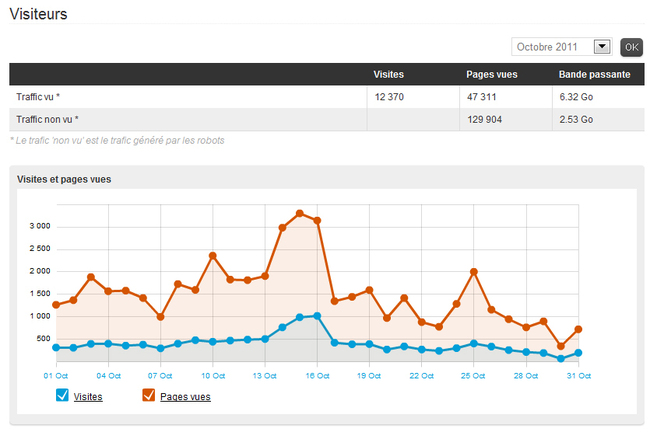650x432 pixels.
Task: Click the orange data point above 25 Oct
Action: click(x=474, y=271)
